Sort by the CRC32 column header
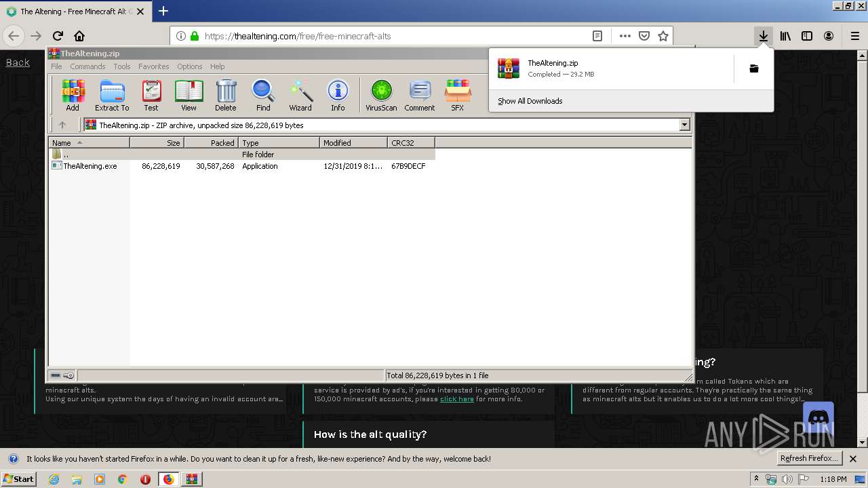868x488 pixels. tap(411, 142)
